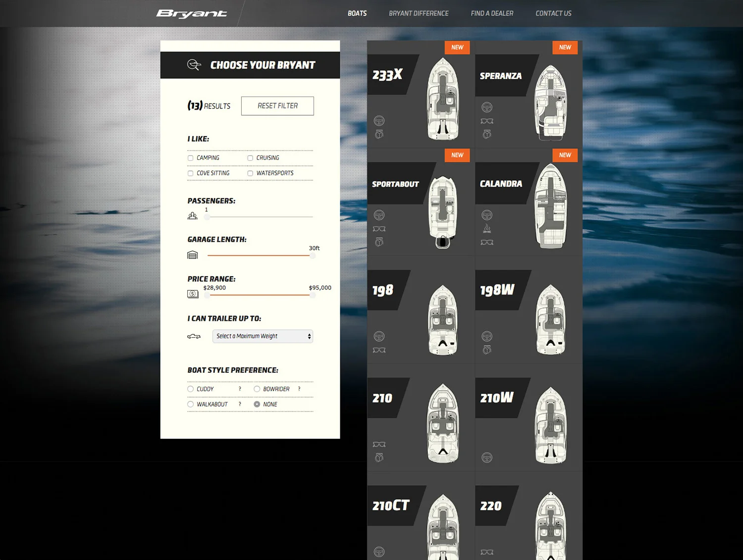The height and width of the screenshot is (560, 743).
Task: Open the 210 boat image
Action: tap(443, 423)
